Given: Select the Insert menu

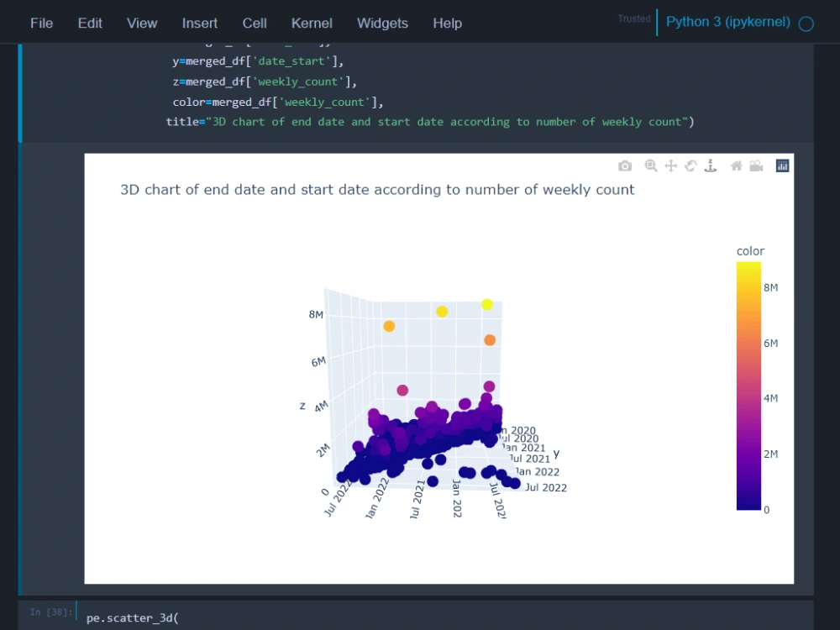Looking at the screenshot, I should [199, 23].
